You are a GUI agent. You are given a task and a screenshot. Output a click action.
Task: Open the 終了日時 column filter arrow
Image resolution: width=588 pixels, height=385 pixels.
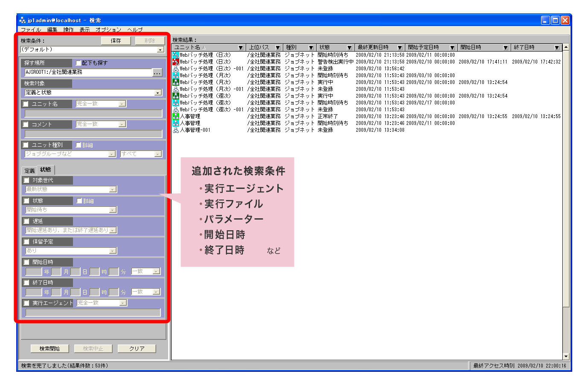557,47
